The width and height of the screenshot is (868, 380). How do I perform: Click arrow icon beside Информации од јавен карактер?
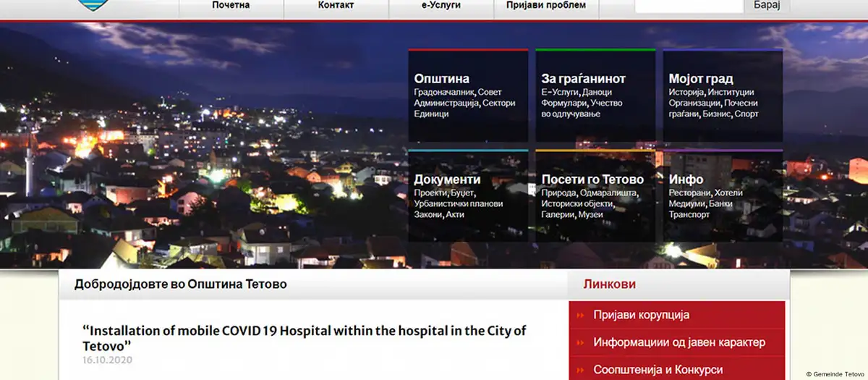(x=580, y=343)
